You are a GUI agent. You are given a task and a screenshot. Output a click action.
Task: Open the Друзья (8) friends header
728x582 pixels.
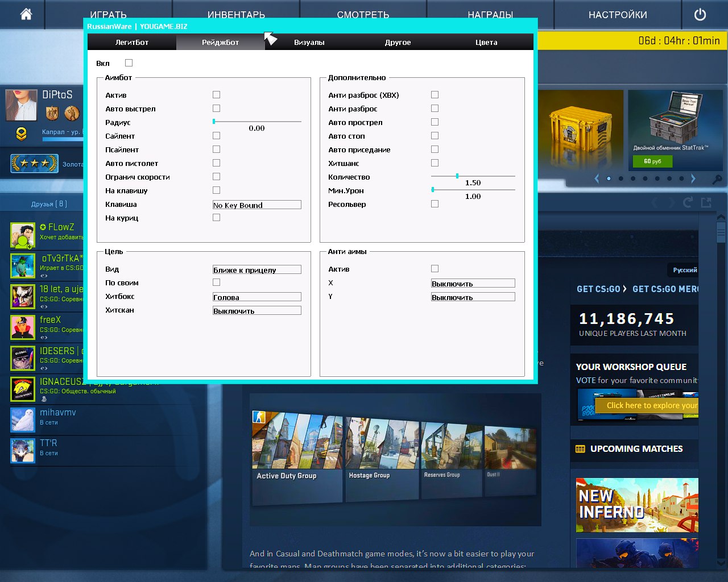tap(49, 204)
